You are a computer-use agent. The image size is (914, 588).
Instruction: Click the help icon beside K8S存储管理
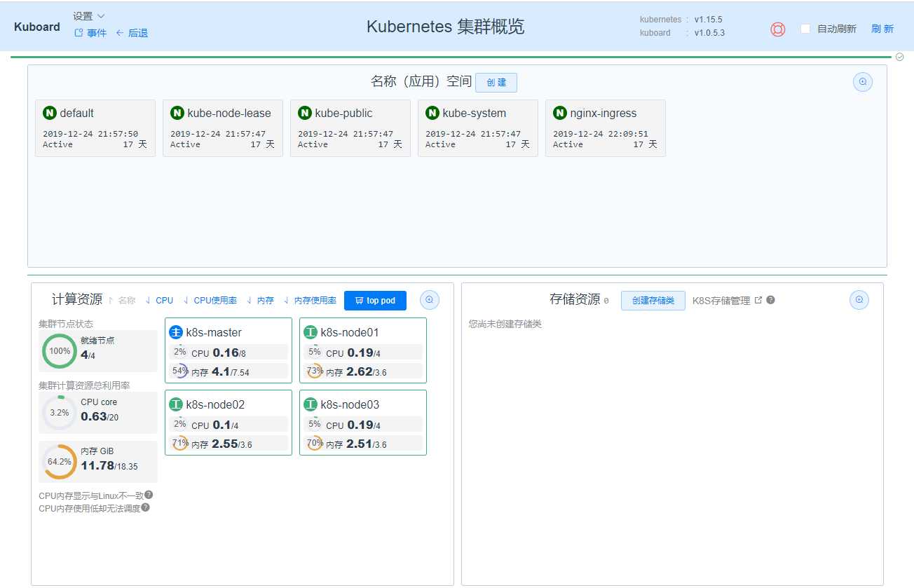770,300
